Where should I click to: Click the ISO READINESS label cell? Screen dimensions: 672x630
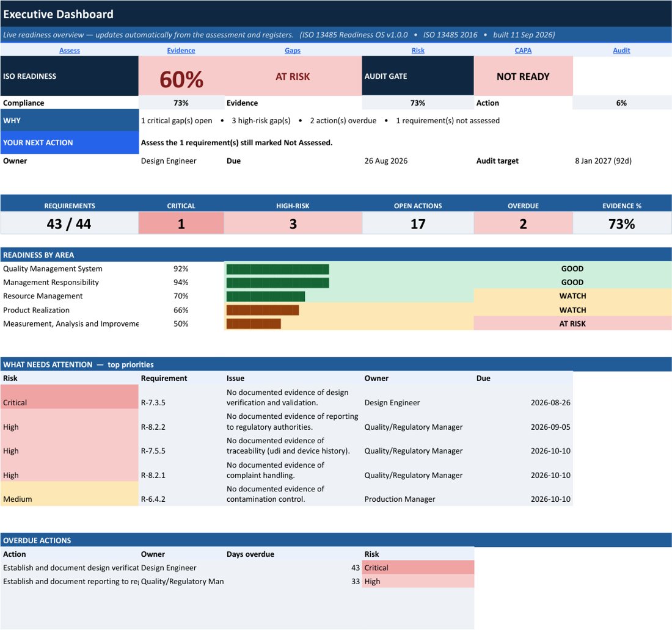[70, 76]
